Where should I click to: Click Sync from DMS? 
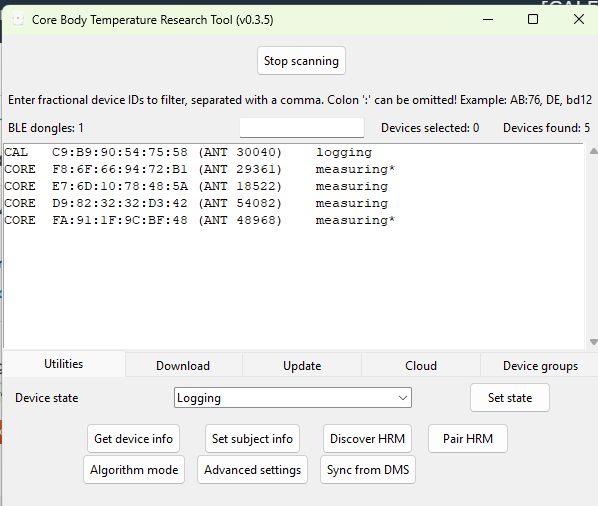[x=368, y=469]
